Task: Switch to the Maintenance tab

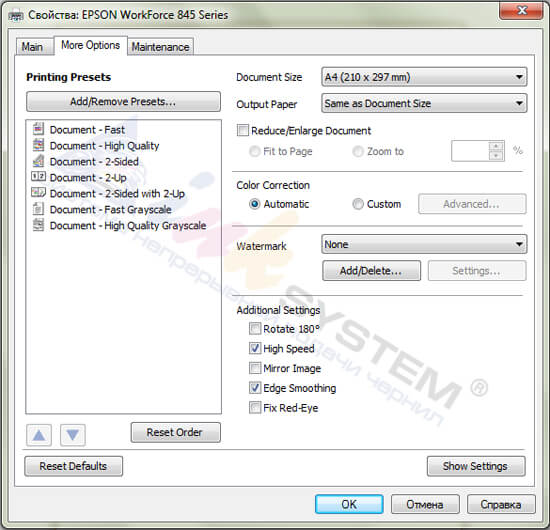Action: [x=160, y=47]
